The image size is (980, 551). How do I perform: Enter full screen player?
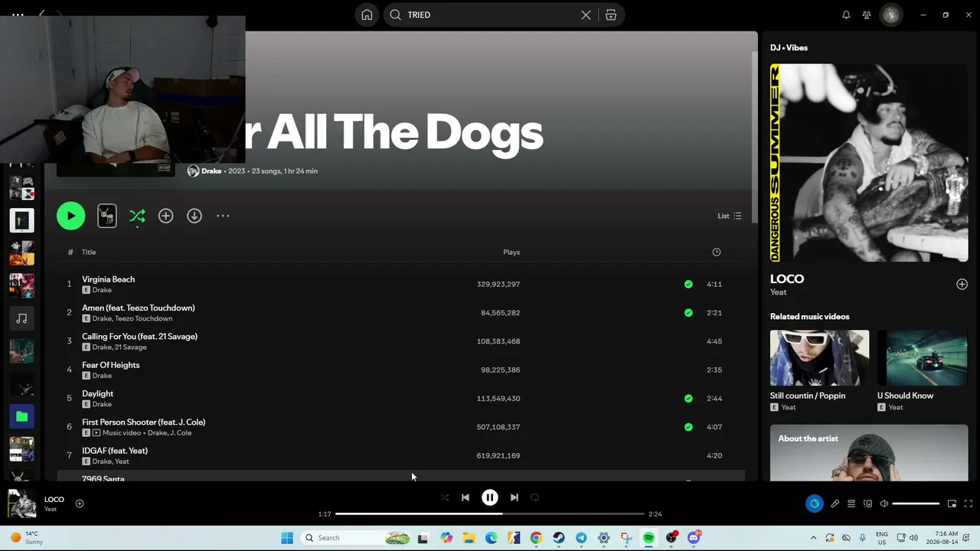(x=968, y=504)
